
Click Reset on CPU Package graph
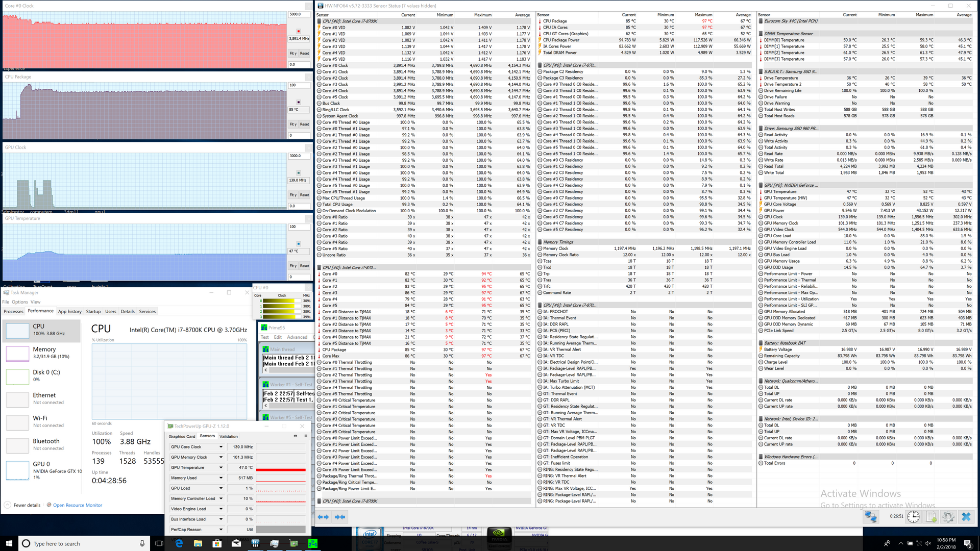pos(304,124)
